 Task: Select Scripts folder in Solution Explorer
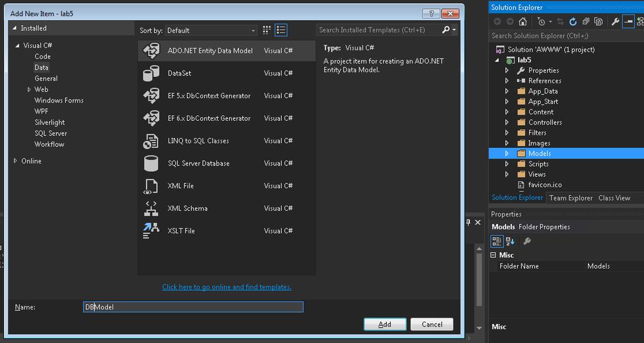538,164
